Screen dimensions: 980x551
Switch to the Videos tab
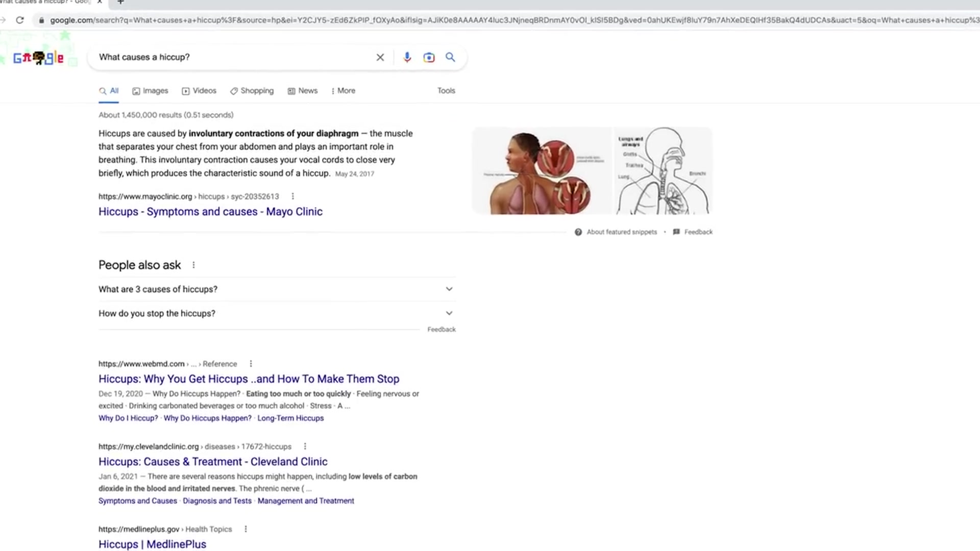[x=199, y=91]
